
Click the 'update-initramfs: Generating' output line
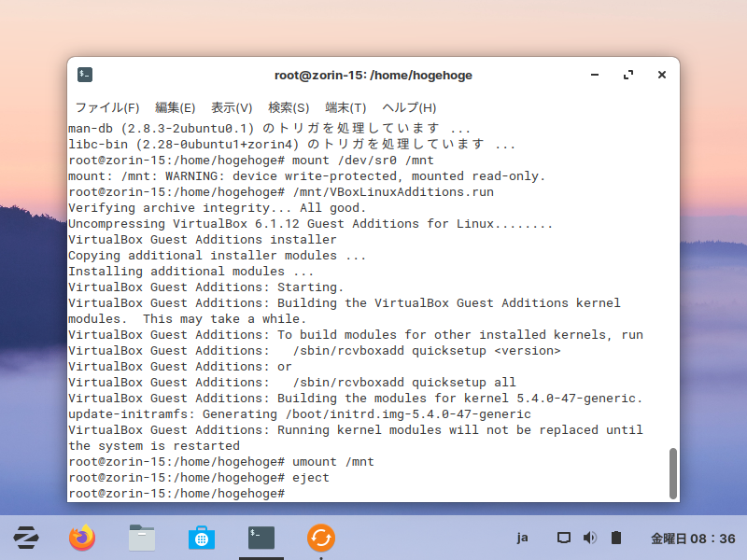pyautogui.click(x=300, y=414)
